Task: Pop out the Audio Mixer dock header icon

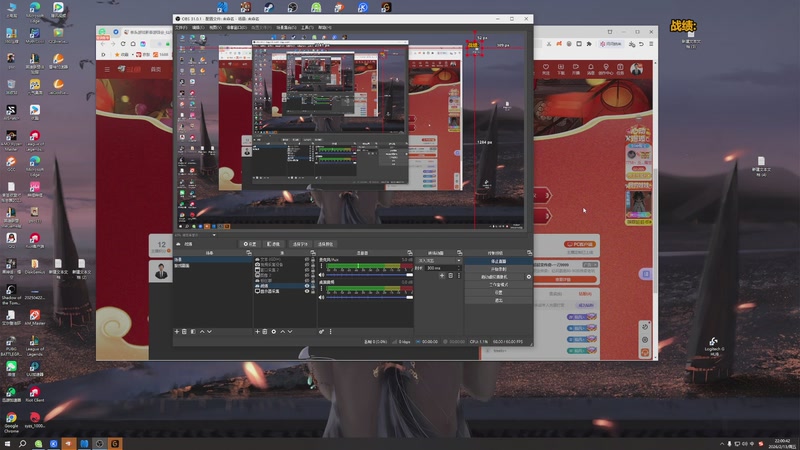Action: (x=410, y=253)
